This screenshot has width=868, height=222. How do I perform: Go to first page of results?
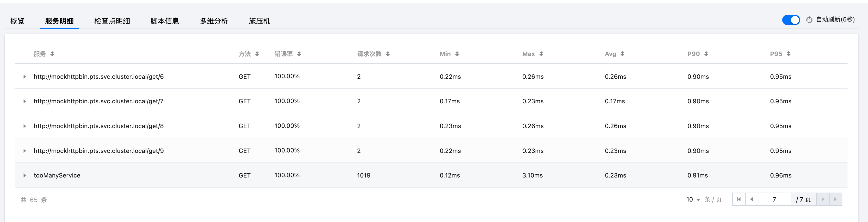coord(739,199)
